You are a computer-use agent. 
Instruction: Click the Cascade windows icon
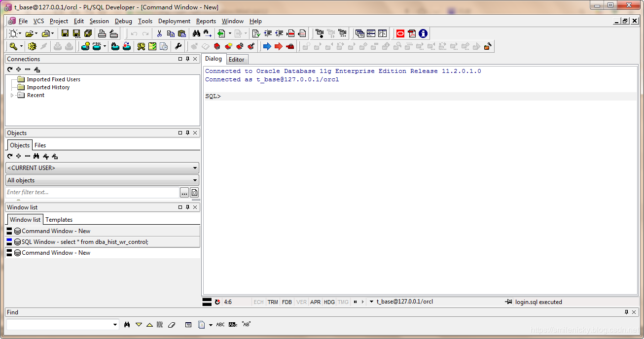(359, 34)
